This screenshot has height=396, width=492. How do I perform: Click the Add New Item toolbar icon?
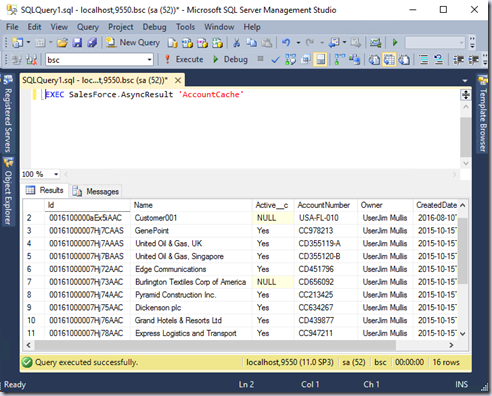(x=40, y=43)
